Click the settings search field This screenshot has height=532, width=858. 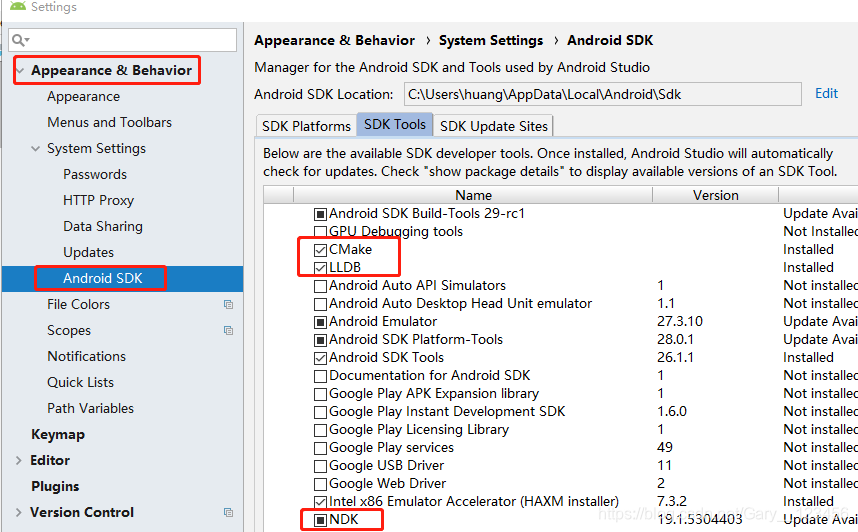[x=123, y=40]
